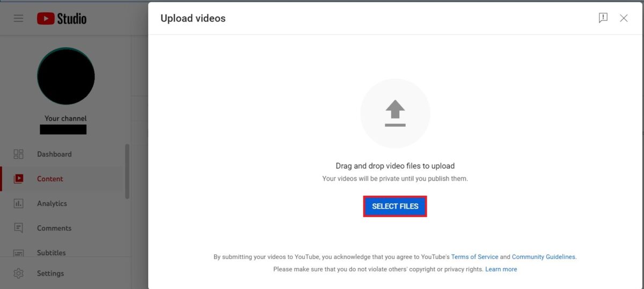
Task: Click the upload arrow drop area
Action: (x=395, y=114)
